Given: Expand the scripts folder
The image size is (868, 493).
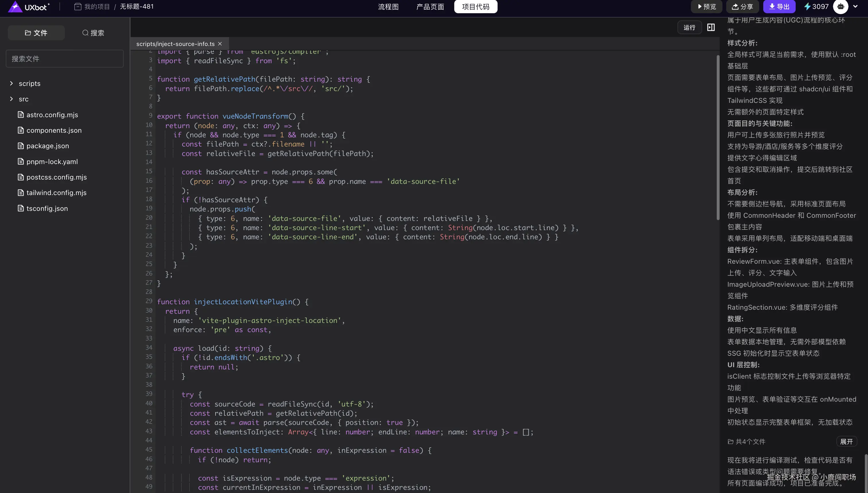Looking at the screenshot, I should coord(30,84).
